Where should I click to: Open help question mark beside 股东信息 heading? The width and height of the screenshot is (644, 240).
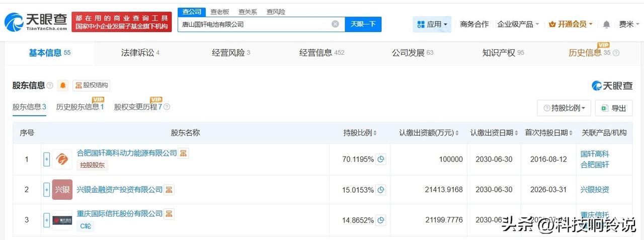pyautogui.click(x=50, y=85)
